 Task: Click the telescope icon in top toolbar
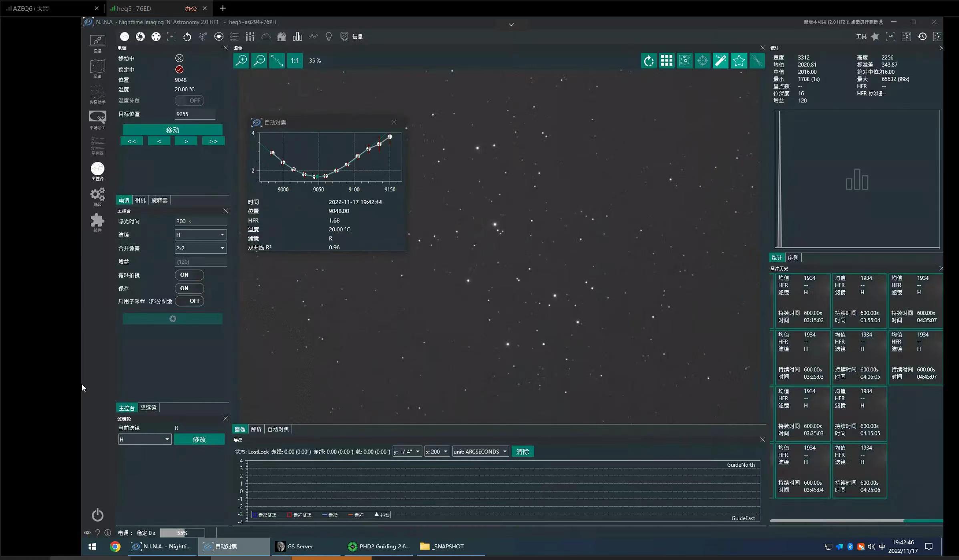point(203,36)
